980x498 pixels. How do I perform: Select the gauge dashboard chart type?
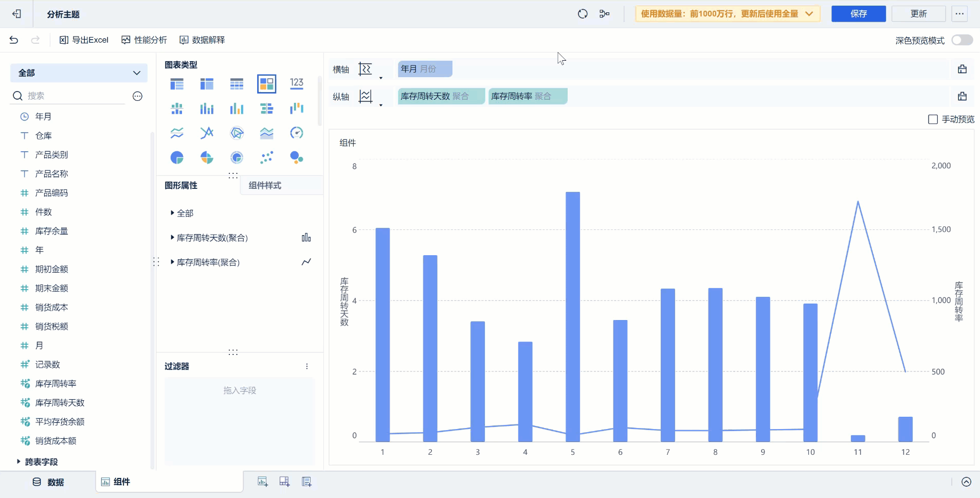[297, 133]
